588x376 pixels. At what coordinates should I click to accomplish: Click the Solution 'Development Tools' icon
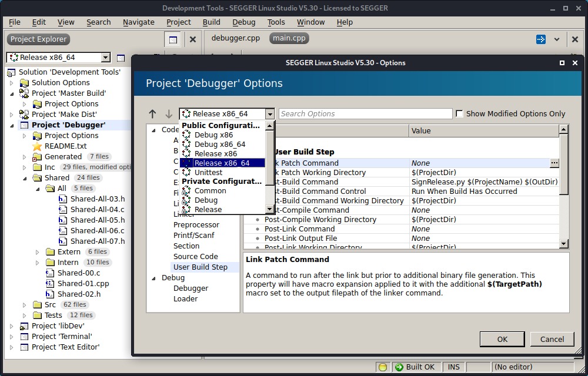click(x=11, y=72)
